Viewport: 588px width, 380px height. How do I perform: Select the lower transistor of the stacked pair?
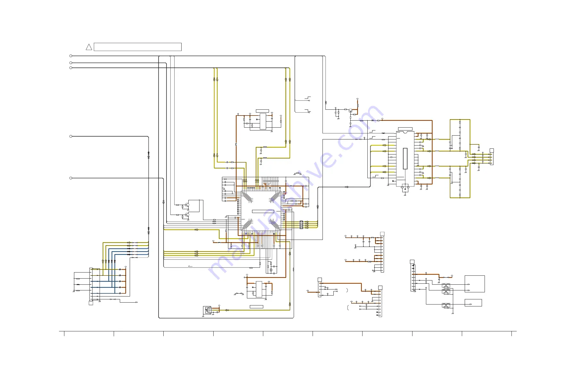tap(187, 215)
